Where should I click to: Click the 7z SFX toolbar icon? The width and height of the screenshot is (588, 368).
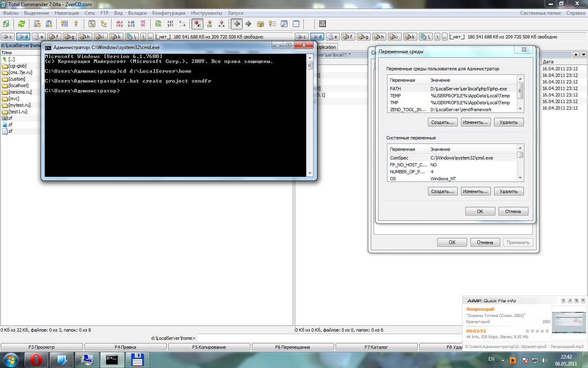click(x=323, y=24)
